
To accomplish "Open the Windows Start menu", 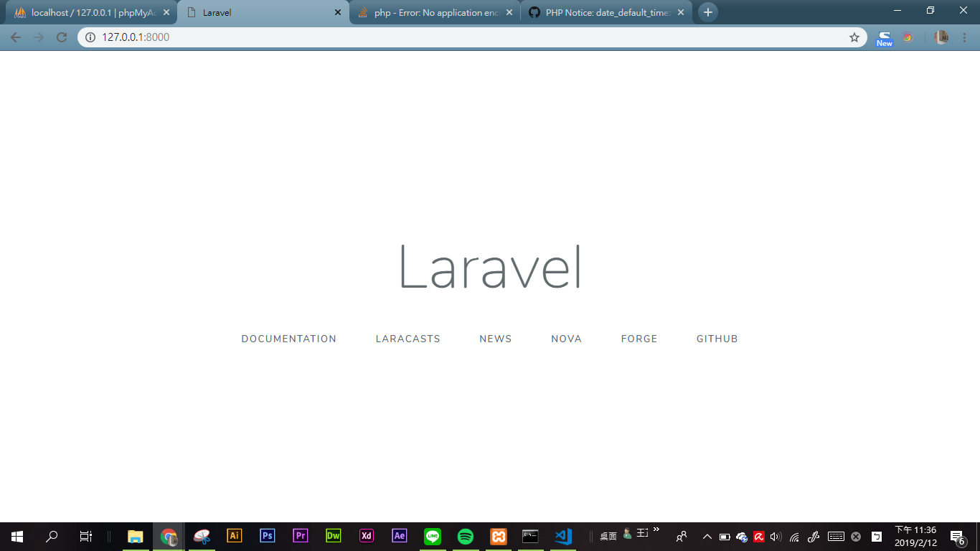I will click(x=17, y=537).
